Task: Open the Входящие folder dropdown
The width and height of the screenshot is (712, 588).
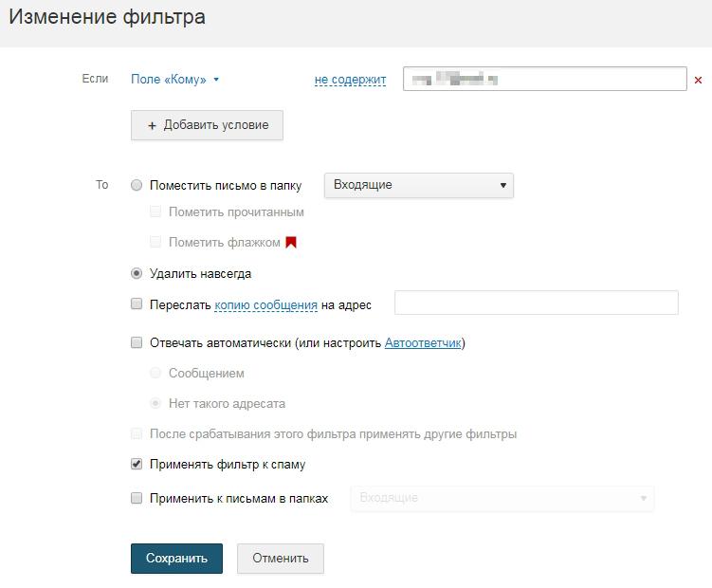Action: tap(419, 185)
